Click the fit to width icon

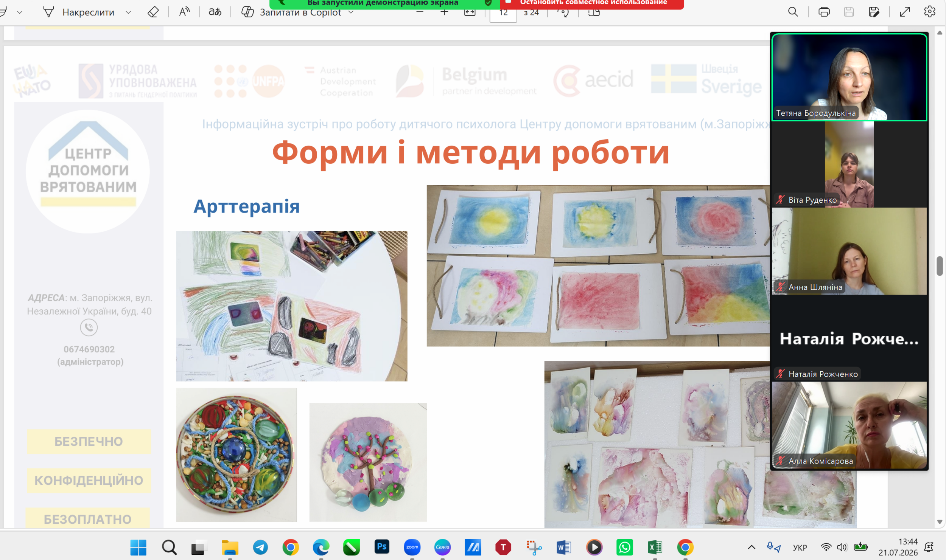[x=470, y=12]
